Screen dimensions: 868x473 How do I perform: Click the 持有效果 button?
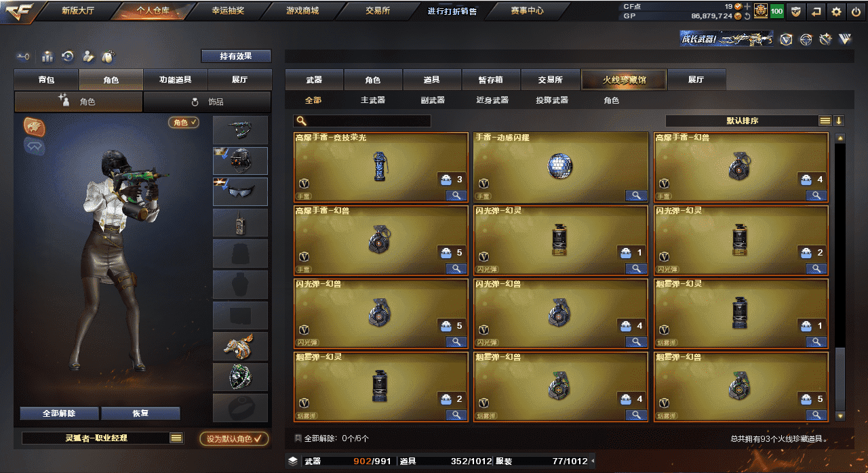236,56
